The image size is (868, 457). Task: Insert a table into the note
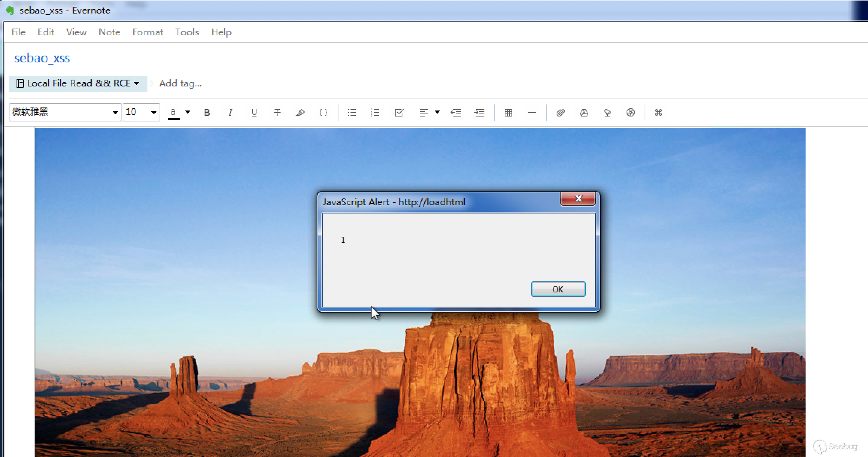click(x=508, y=112)
